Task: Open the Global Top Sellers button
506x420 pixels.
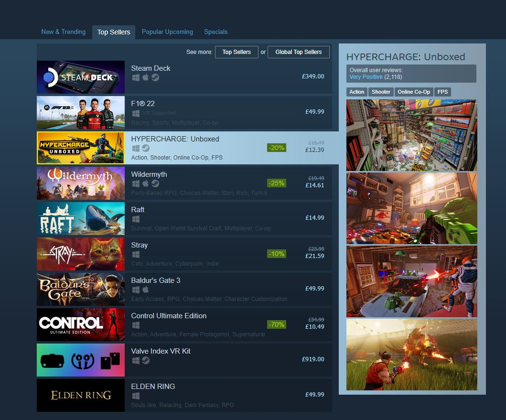Action: (x=299, y=52)
